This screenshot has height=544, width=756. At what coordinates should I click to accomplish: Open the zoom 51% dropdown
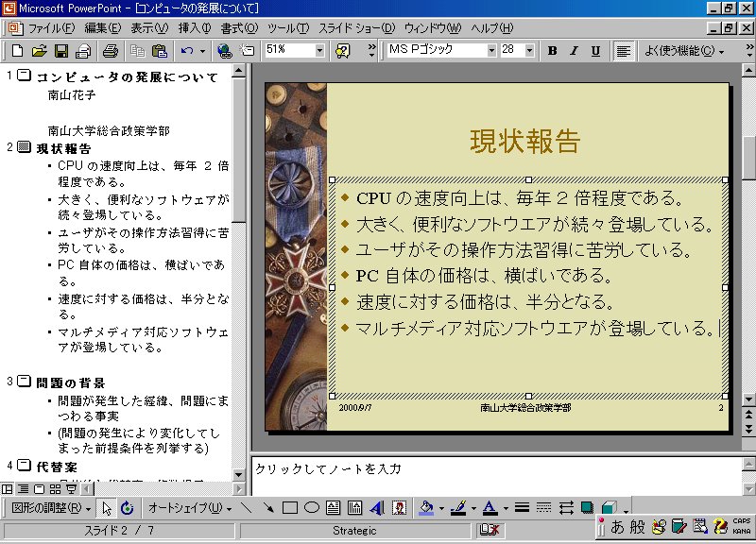click(319, 51)
